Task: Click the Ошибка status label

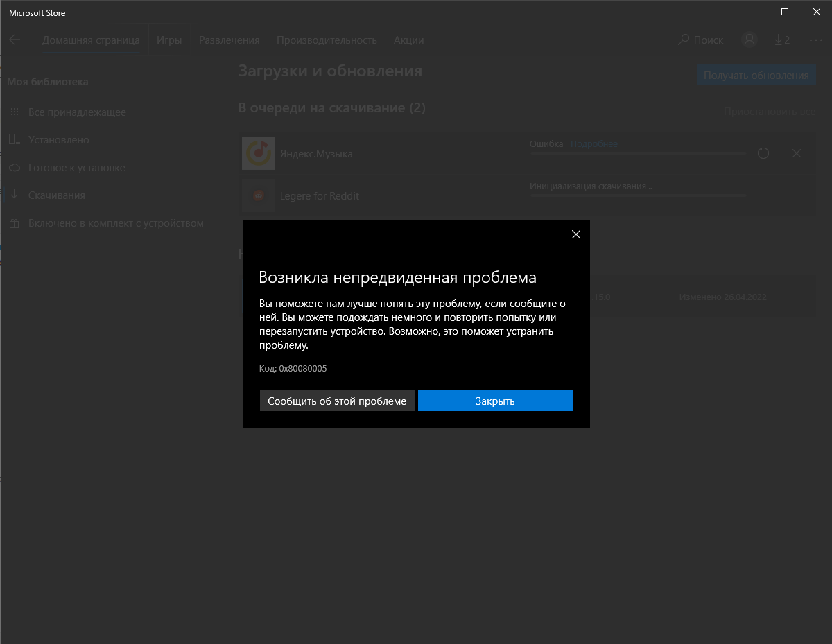Action: [x=546, y=144]
